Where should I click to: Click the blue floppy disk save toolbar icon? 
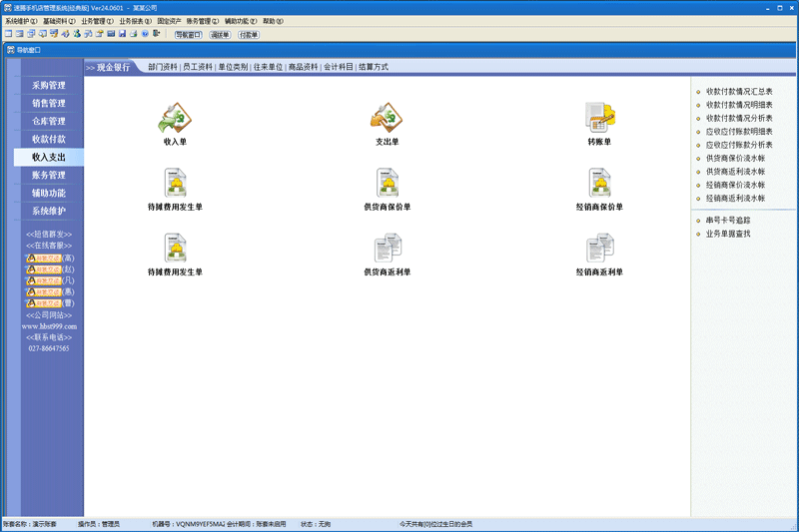122,34
